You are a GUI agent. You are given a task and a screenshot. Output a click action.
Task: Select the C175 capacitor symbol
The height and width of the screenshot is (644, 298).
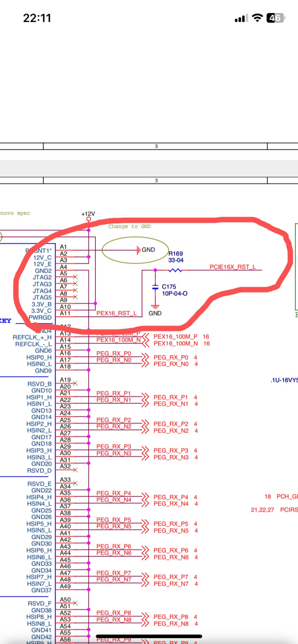click(155, 287)
